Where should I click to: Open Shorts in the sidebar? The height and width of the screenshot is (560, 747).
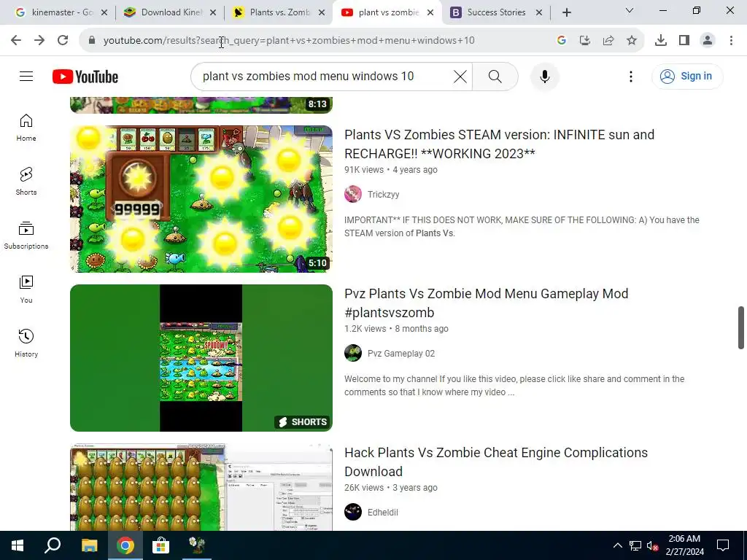click(x=26, y=182)
